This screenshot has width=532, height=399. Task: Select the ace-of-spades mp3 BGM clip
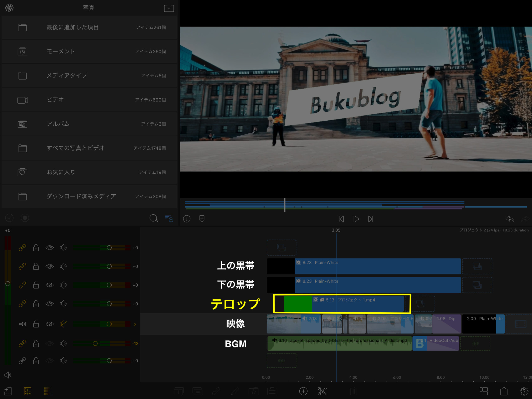(340, 343)
